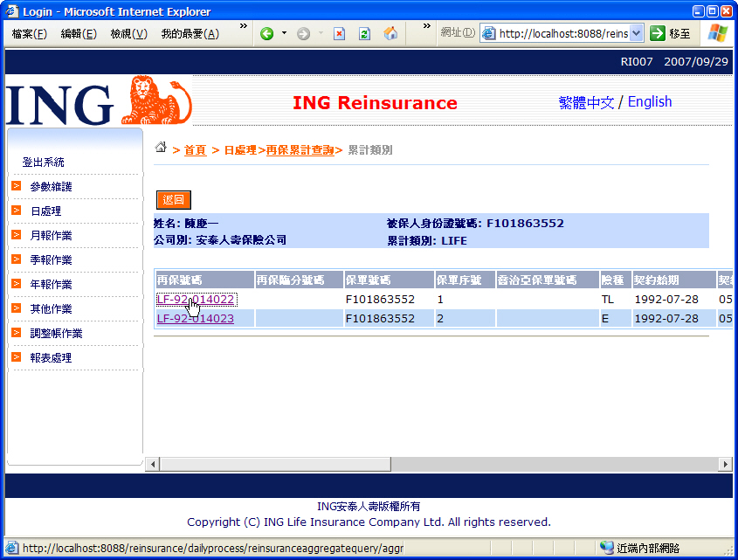This screenshot has height=560, width=738.
Task: Click 保單序號 cell showing 2
Action: tap(465, 319)
